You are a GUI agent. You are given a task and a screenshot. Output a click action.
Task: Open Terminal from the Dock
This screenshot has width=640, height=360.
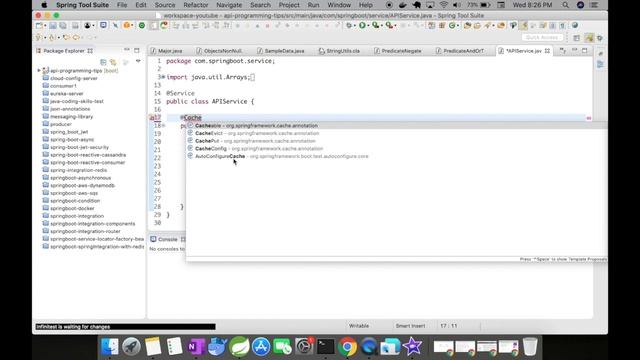[326, 347]
